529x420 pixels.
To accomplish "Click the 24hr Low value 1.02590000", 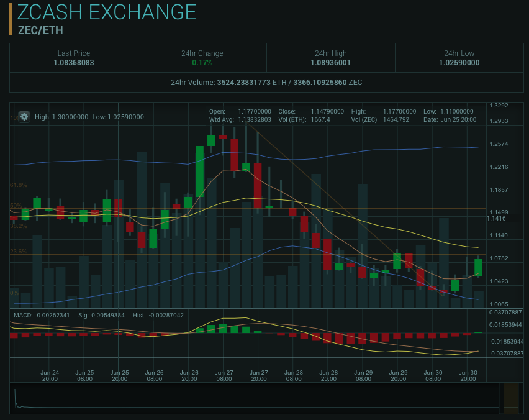I will pyautogui.click(x=459, y=63).
